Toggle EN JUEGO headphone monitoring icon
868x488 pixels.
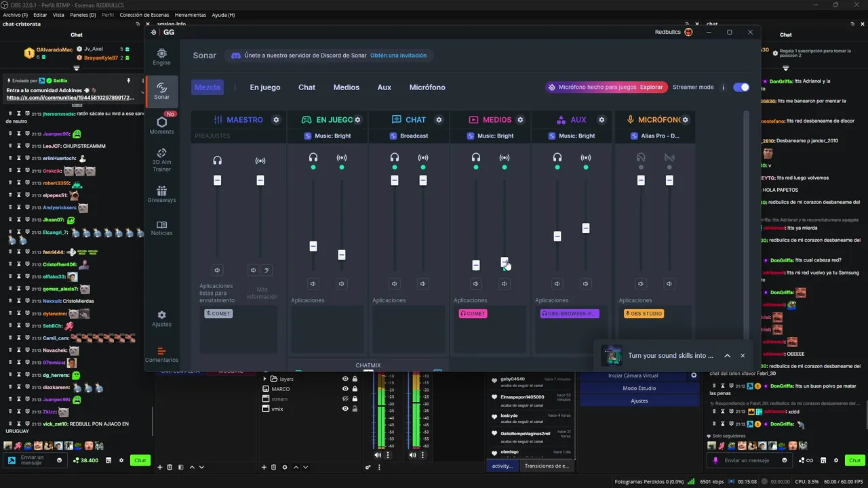coord(313,158)
